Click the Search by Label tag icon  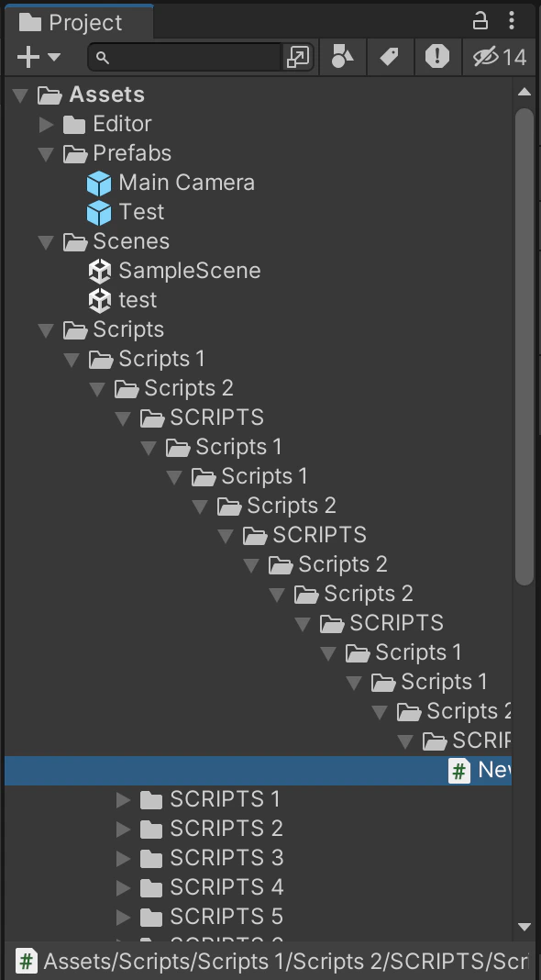click(390, 58)
